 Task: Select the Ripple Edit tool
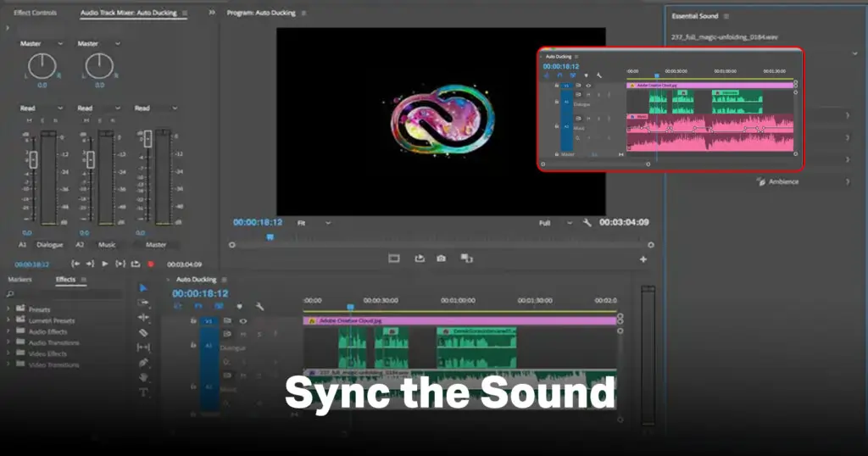point(143,317)
